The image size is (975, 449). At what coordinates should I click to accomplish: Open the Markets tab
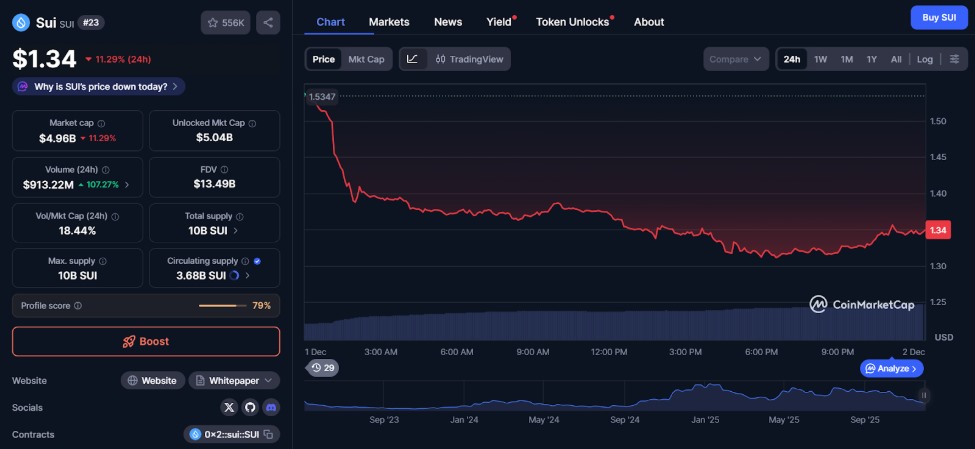tap(389, 21)
